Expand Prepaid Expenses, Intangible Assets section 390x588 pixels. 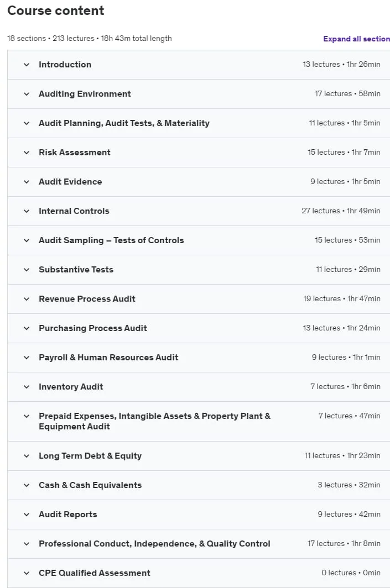pyautogui.click(x=199, y=421)
